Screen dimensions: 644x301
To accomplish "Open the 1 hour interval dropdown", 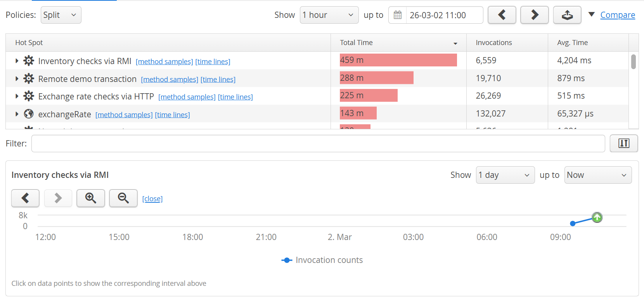I will click(x=329, y=15).
